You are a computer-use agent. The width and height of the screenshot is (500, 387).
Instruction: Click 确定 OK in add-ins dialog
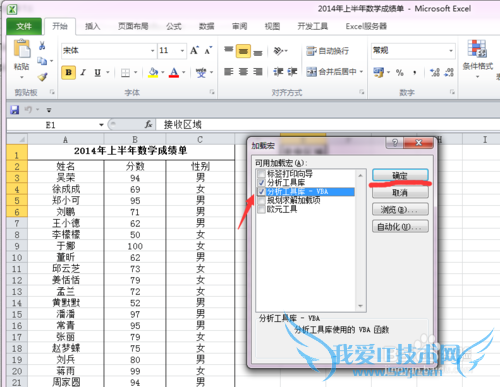pyautogui.click(x=400, y=175)
